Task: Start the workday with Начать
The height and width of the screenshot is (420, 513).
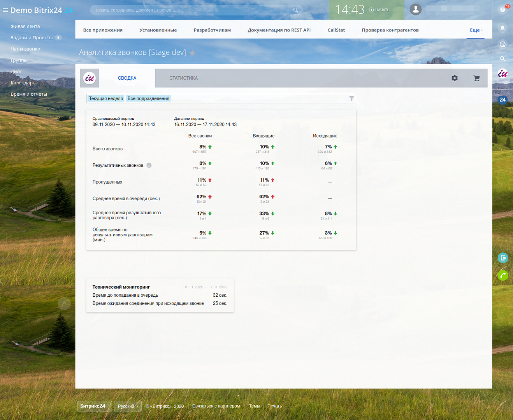Action: 379,10
